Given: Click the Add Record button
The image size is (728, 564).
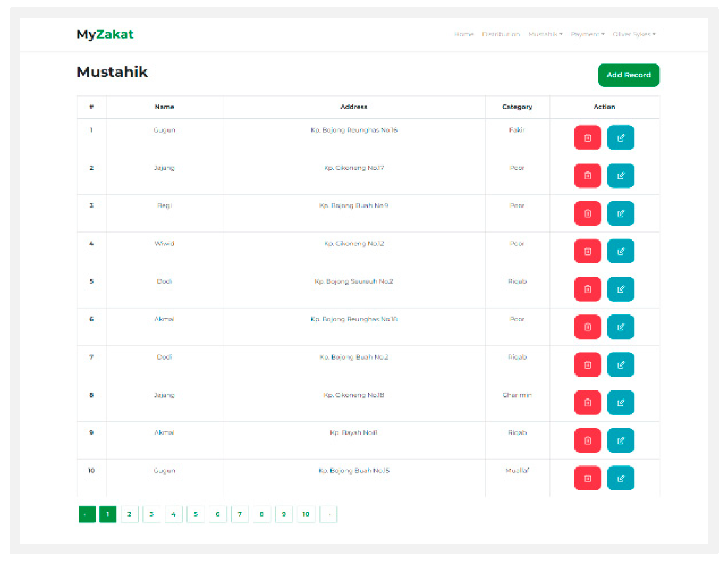Looking at the screenshot, I should [629, 75].
